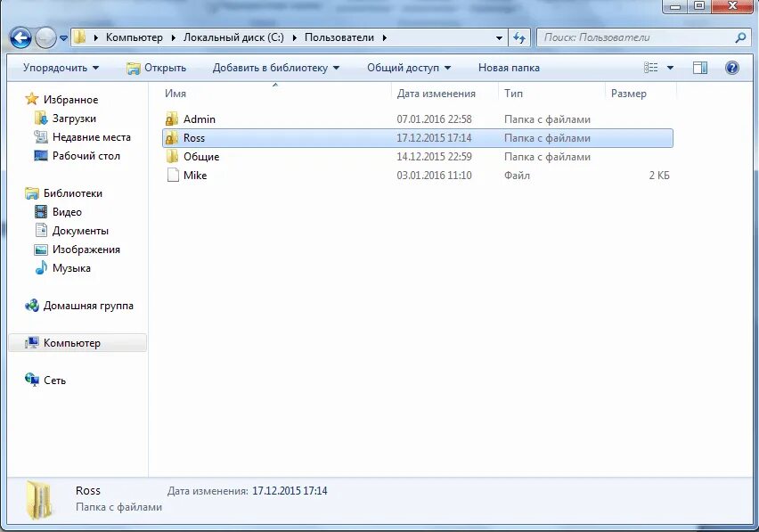Click the Рабочий стол icon
The width and height of the screenshot is (759, 532).
pos(41,155)
